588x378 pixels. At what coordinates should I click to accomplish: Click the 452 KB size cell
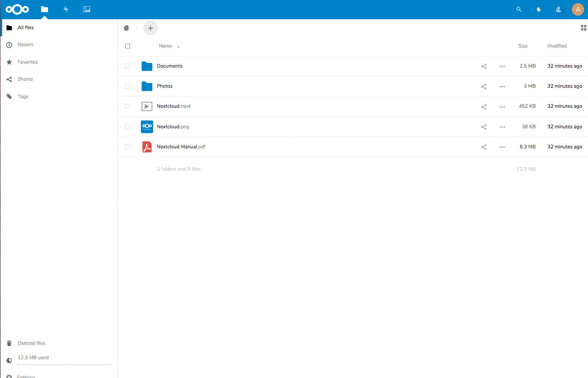tap(527, 107)
